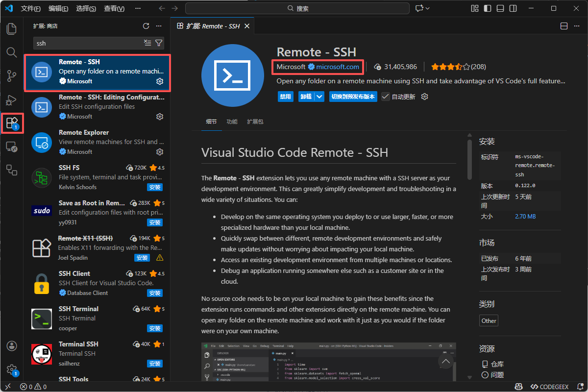Click the 卸载 button
The image size is (588, 392).
[306, 97]
